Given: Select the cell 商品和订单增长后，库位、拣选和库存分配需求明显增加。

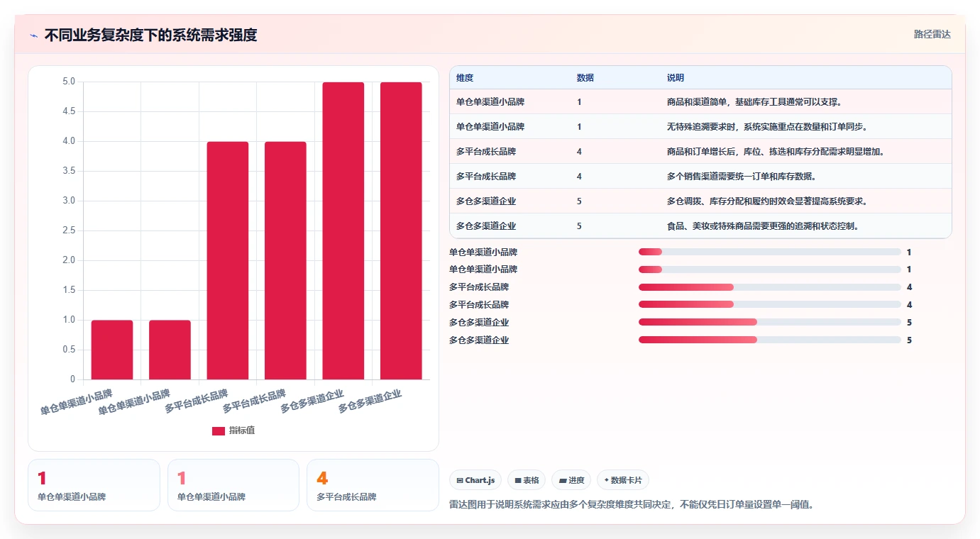Looking at the screenshot, I should tap(776, 152).
